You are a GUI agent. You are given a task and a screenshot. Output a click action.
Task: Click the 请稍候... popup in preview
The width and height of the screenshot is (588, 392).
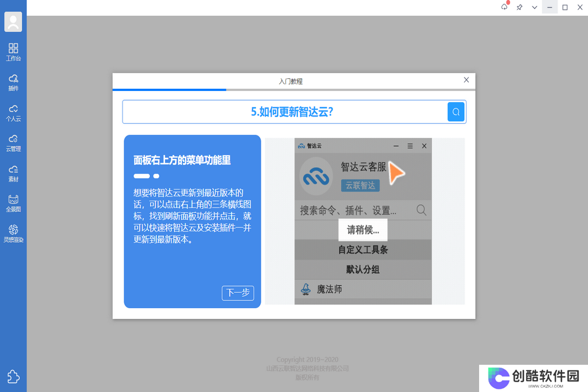pos(363,230)
